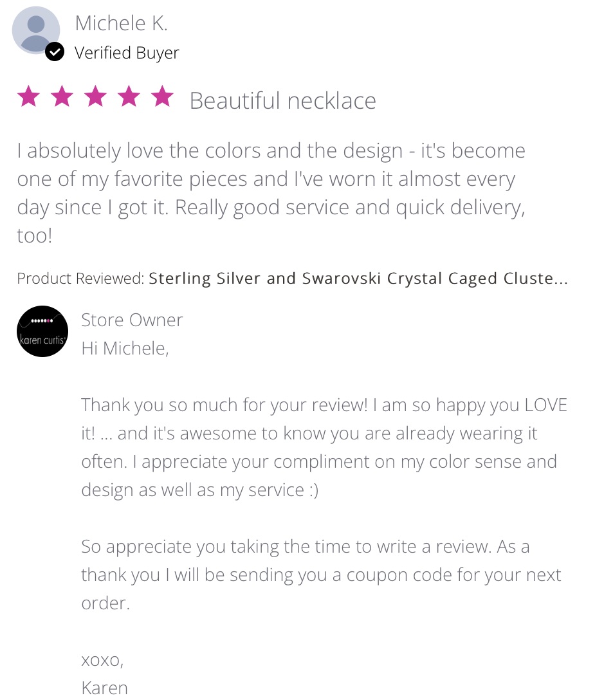Viewport: 595px width, 700px height.
Task: Click the Beautiful necklace review title
Action: [x=282, y=101]
